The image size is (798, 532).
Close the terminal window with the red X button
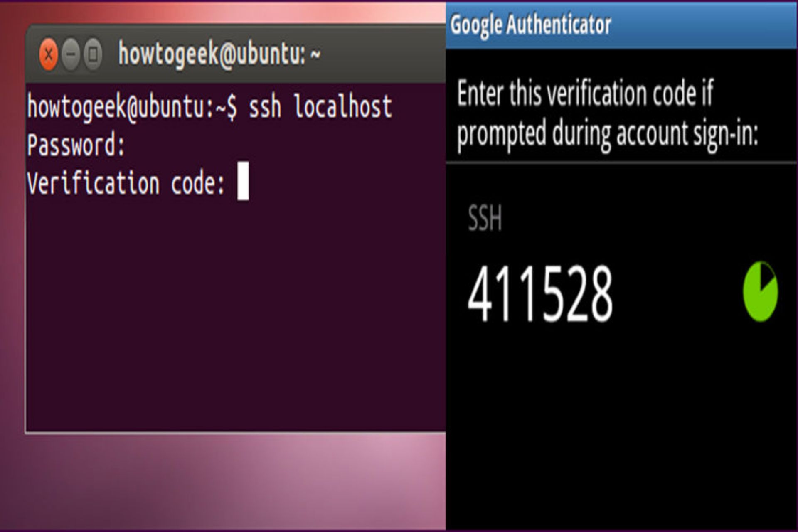tap(49, 54)
